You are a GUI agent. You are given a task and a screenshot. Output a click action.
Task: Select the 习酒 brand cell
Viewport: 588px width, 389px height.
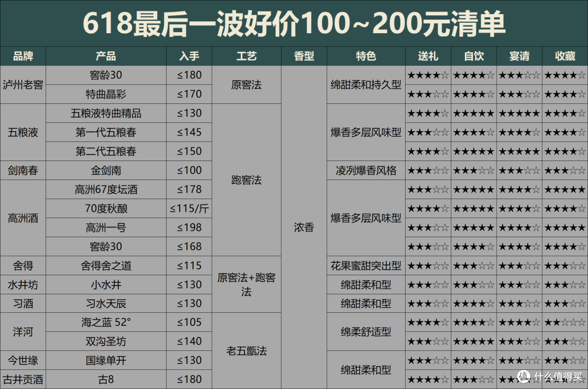click(x=23, y=304)
